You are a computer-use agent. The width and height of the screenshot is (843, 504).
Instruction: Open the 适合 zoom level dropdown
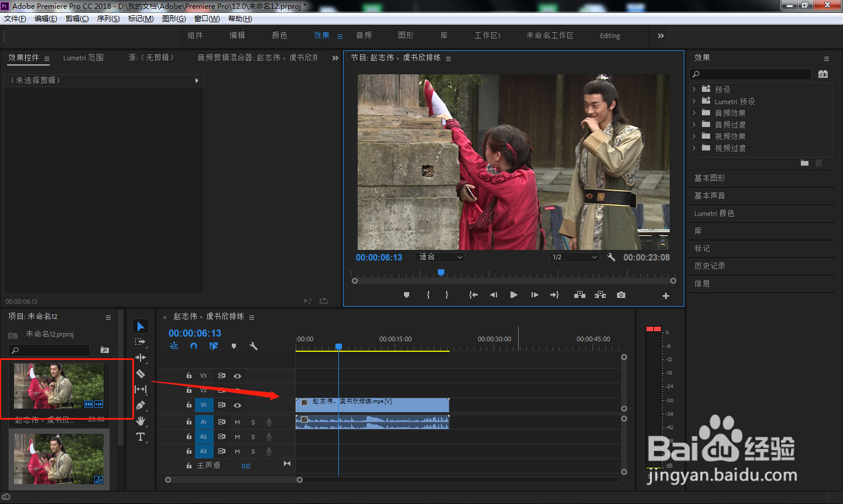tap(440, 257)
